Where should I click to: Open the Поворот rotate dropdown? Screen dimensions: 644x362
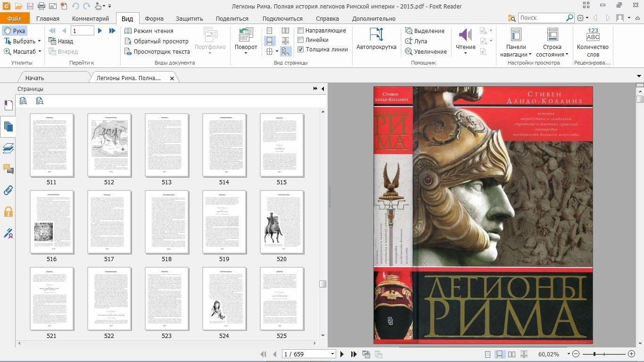246,41
